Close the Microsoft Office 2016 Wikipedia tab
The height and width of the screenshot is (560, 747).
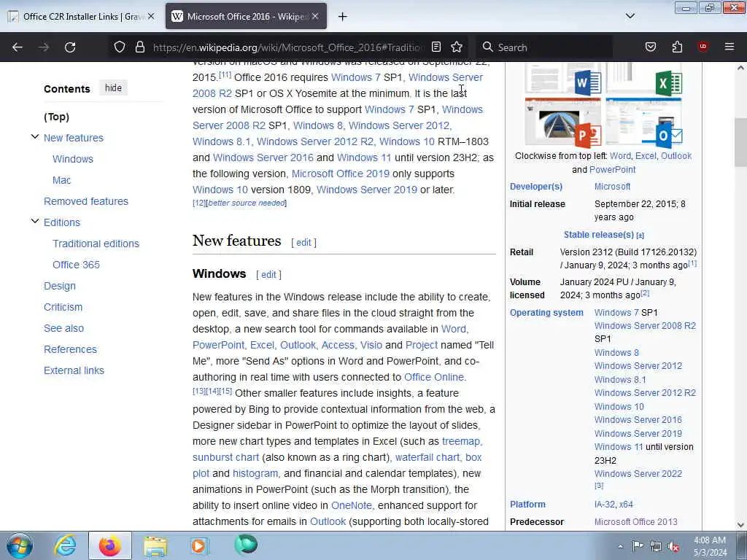pyautogui.click(x=315, y=16)
